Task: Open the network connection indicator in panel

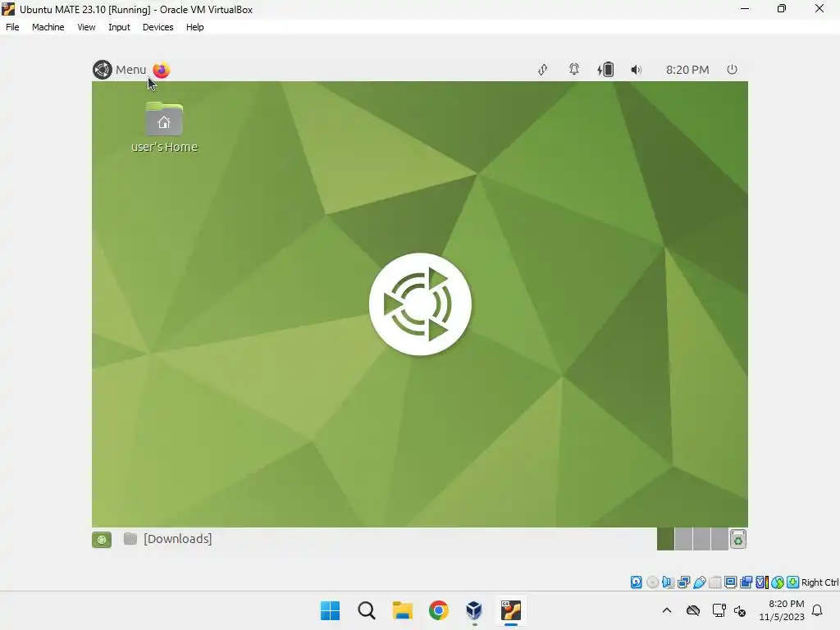Action: tap(543, 70)
